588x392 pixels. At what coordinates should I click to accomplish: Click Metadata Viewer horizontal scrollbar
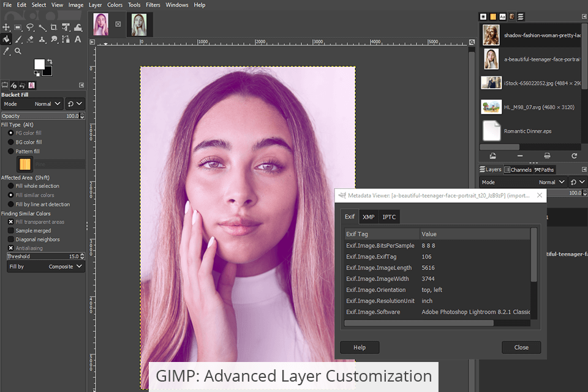[x=419, y=323]
